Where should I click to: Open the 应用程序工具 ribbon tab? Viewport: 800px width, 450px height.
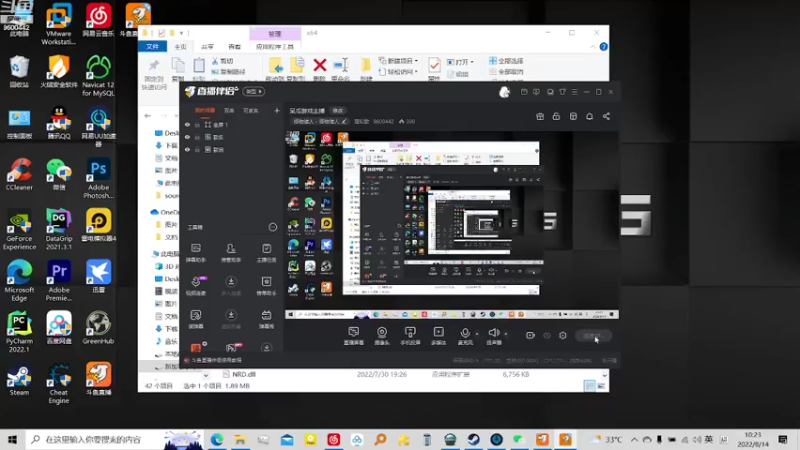[274, 46]
